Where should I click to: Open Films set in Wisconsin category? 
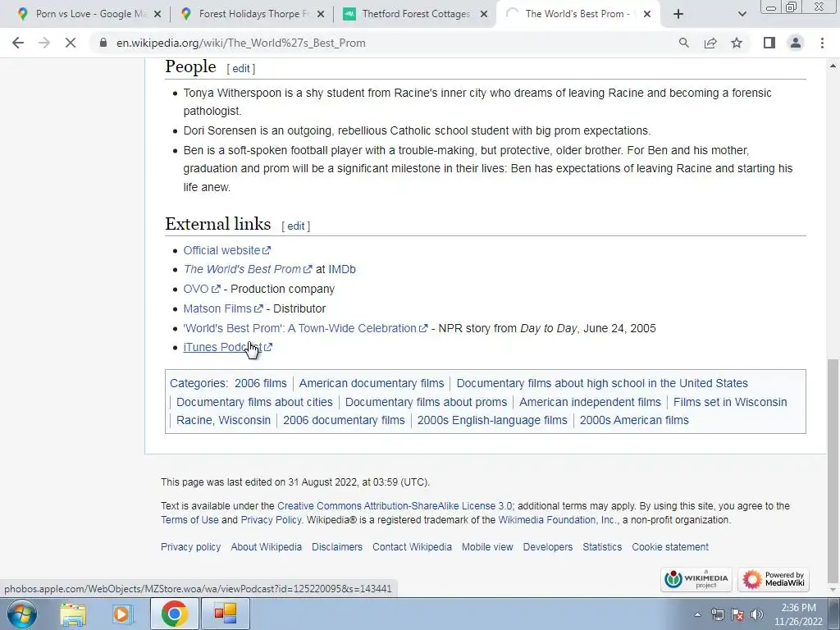(730, 402)
